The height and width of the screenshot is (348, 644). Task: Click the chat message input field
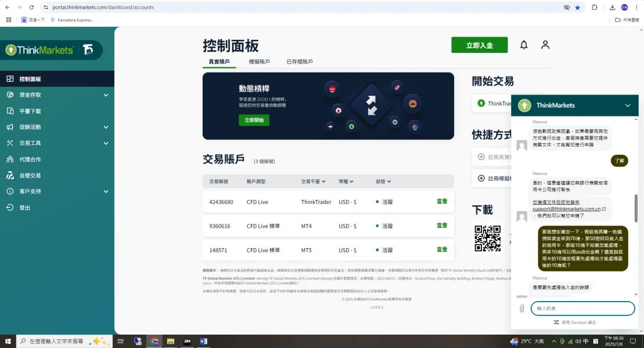(583, 308)
